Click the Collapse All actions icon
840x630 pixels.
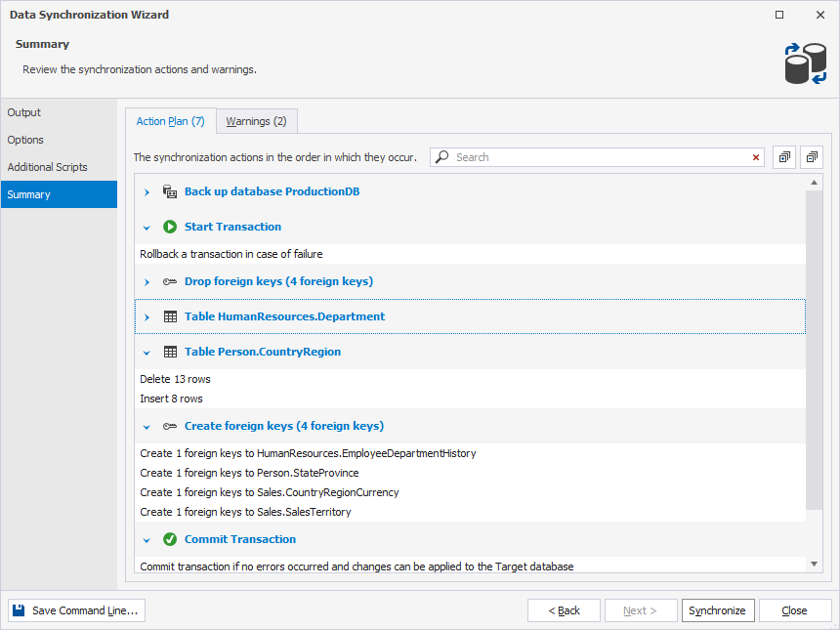pos(812,157)
